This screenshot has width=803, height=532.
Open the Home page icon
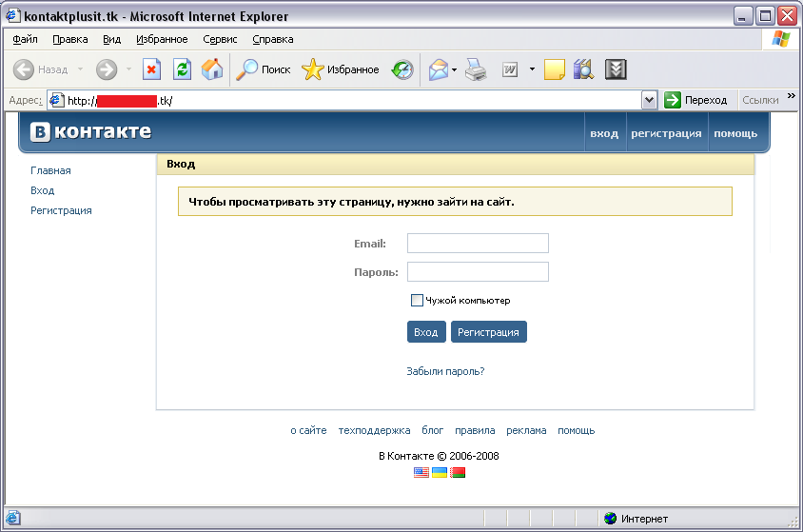[212, 69]
